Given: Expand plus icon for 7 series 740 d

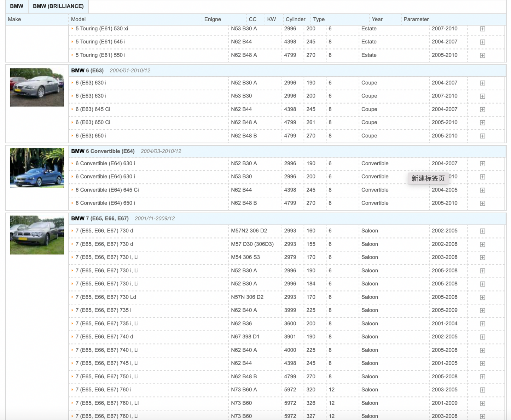Looking at the screenshot, I should [482, 337].
